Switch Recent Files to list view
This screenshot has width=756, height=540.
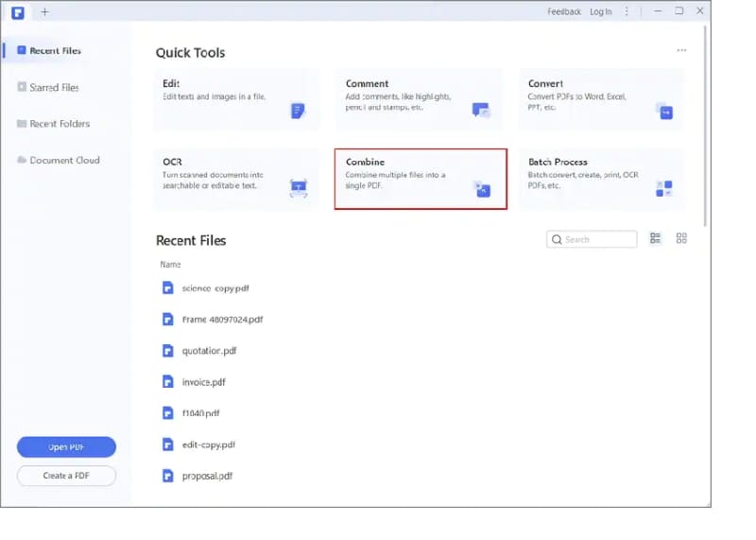click(x=656, y=239)
